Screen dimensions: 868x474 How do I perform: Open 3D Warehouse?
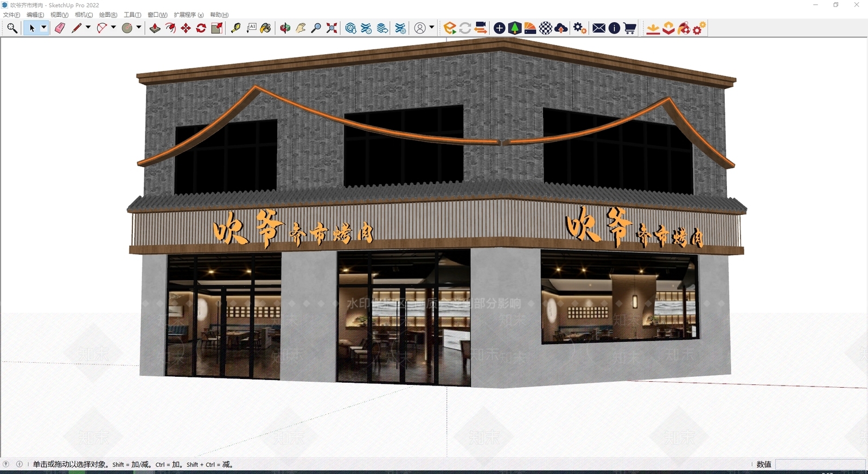pyautogui.click(x=351, y=28)
